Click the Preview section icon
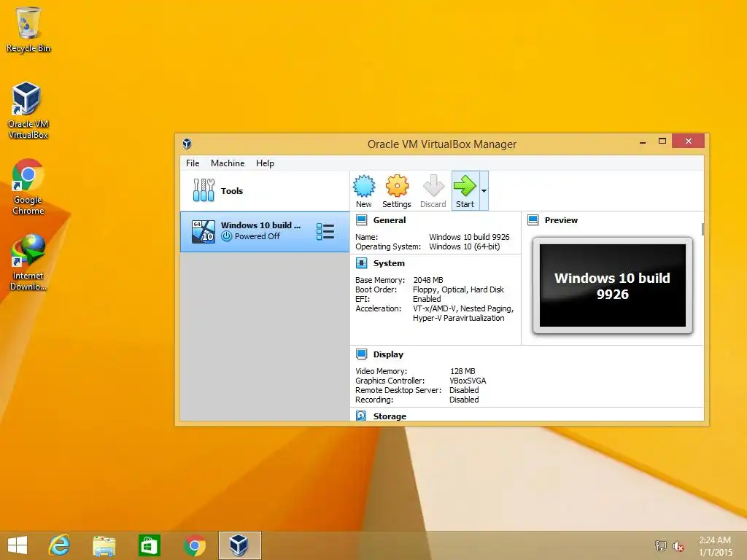Viewport: 747px width, 560px height. click(533, 220)
